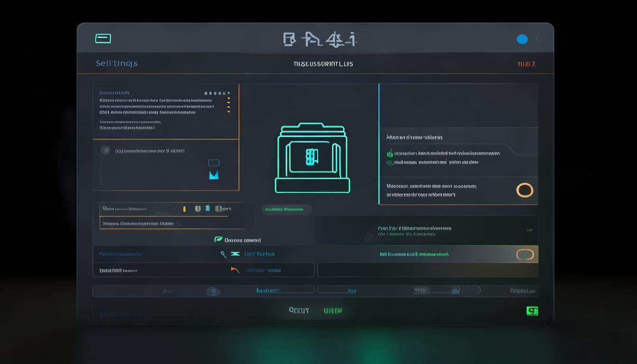Click the small chevron beside the blue circle

tap(537, 39)
